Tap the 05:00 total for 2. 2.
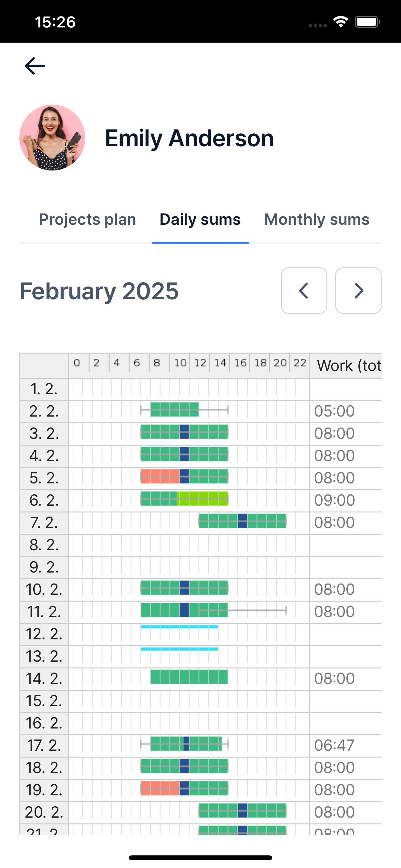401x868 pixels. (334, 411)
